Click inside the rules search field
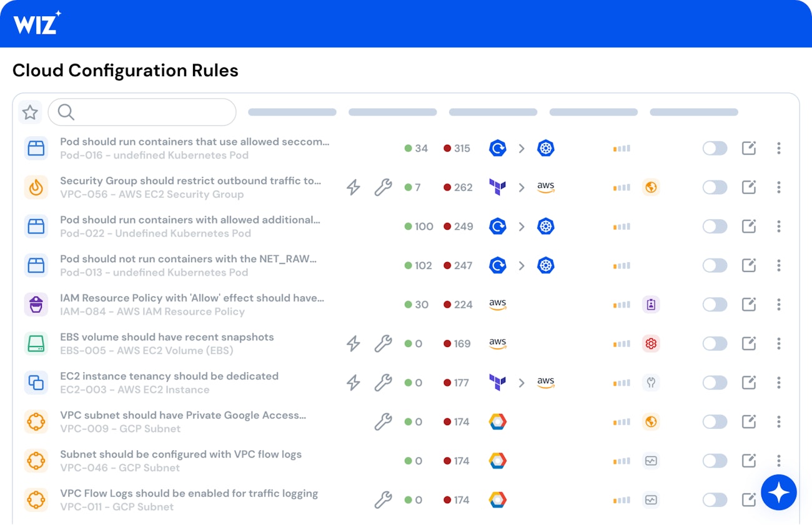Screen dimensions: 812x525 [142, 112]
